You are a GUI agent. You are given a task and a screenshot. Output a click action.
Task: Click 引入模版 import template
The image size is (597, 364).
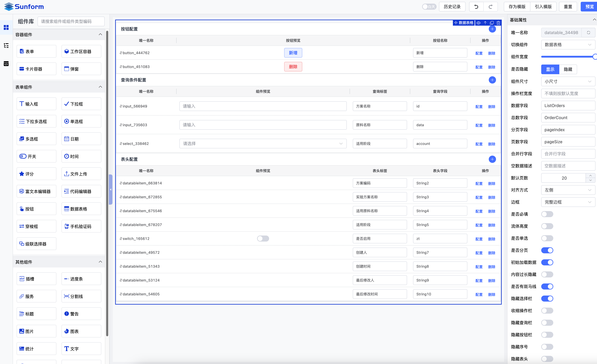543,7
